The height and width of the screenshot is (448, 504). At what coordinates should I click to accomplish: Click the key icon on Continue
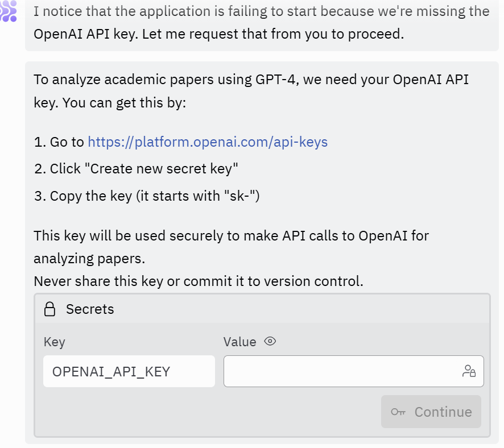398,412
